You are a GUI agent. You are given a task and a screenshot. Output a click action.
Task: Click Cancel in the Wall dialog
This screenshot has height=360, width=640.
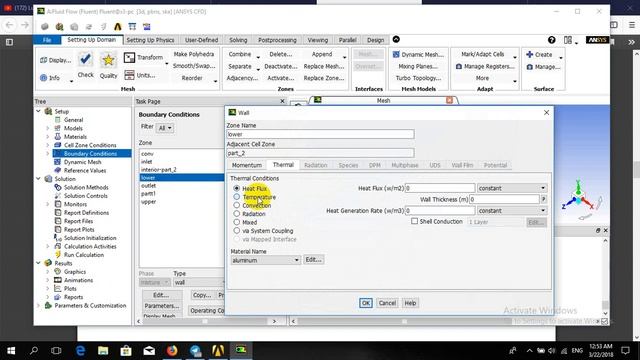pos(387,303)
